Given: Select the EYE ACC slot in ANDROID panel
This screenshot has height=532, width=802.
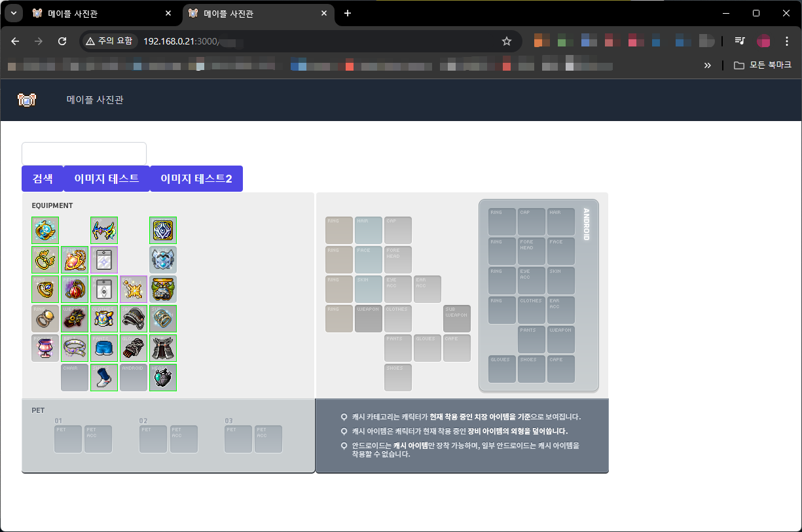Looking at the screenshot, I should pos(532,281).
